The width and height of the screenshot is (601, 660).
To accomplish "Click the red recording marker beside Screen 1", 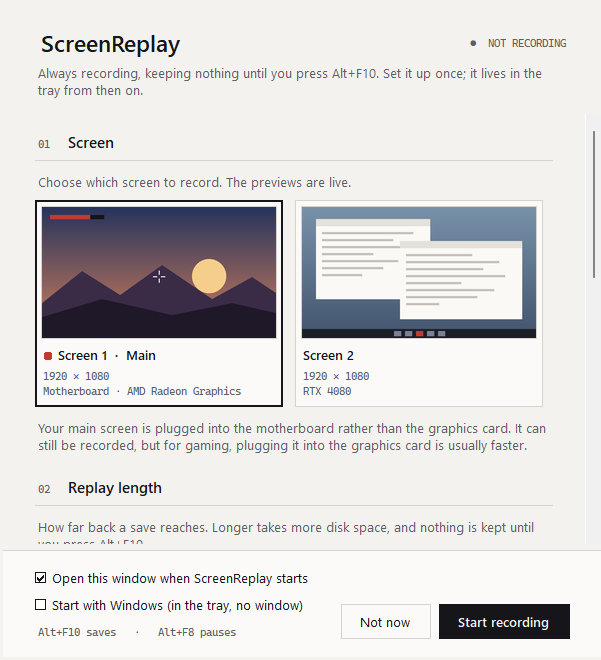I will (x=48, y=356).
